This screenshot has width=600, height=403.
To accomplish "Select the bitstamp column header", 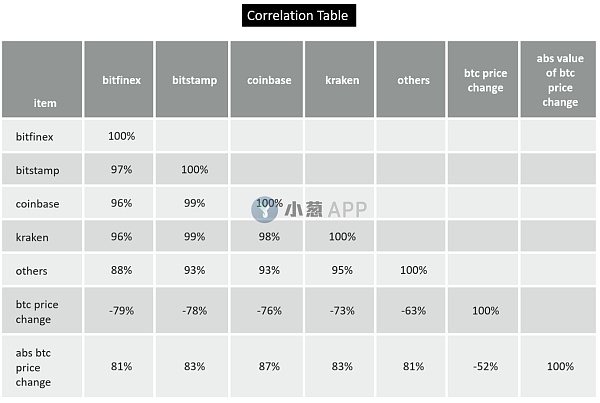I will pyautogui.click(x=194, y=80).
